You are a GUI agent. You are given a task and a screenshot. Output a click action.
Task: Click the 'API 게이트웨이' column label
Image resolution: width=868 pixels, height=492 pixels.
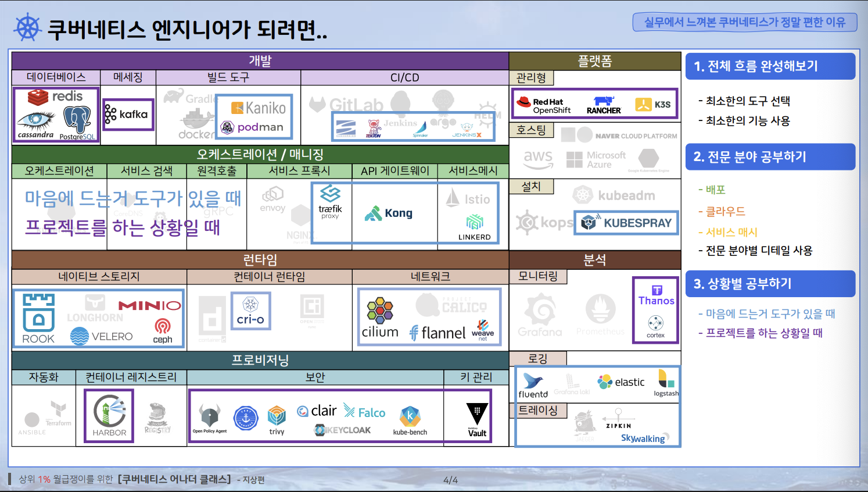click(395, 171)
